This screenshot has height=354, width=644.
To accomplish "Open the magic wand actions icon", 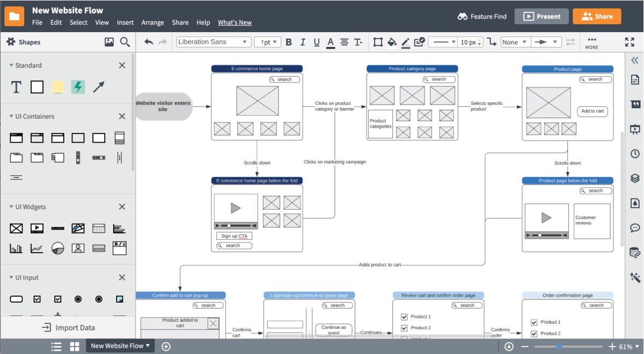I will coord(635,277).
